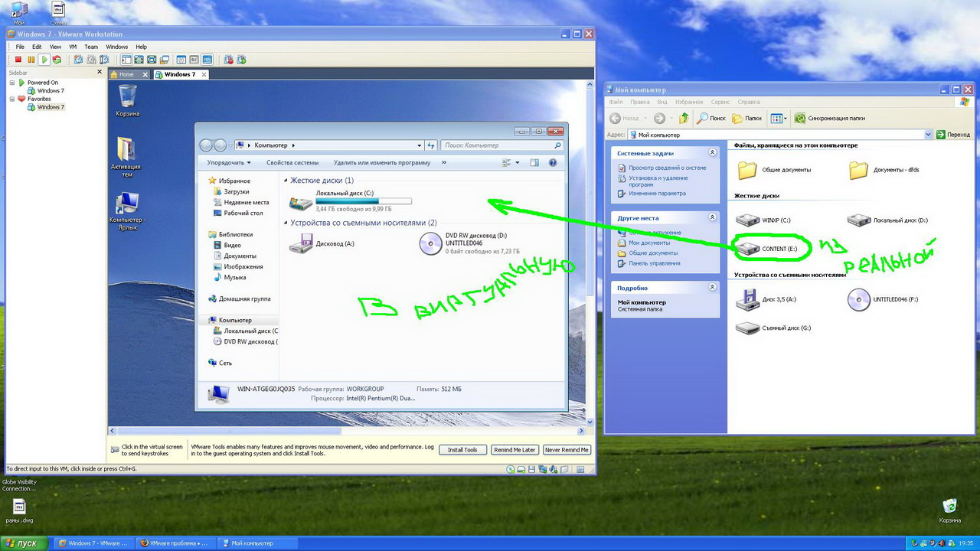Click the Переход button in Мой компьютер
The image size is (980, 551).
pos(952,135)
